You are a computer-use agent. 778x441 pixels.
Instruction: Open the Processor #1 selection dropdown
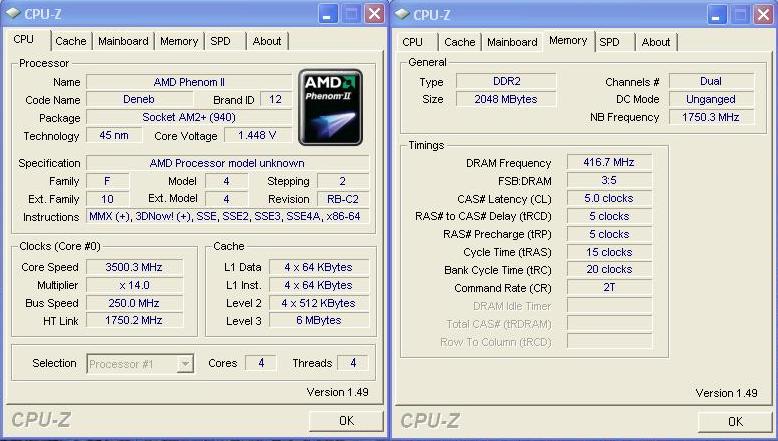(140, 364)
